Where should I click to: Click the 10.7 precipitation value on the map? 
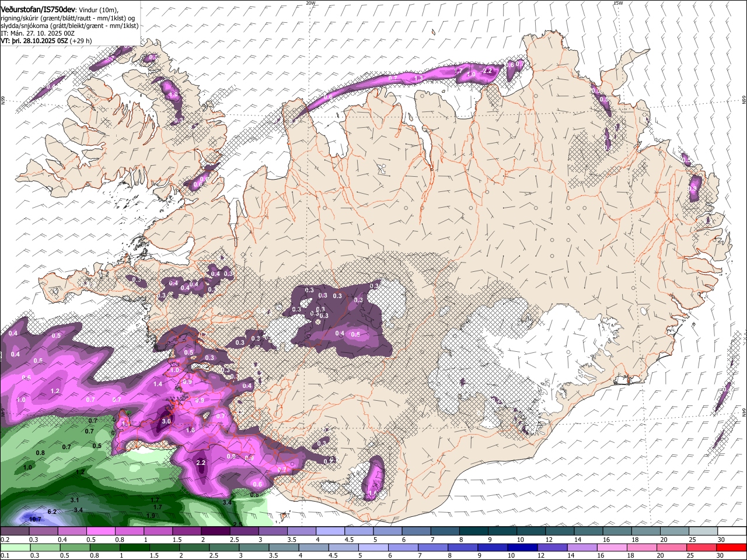point(34,519)
